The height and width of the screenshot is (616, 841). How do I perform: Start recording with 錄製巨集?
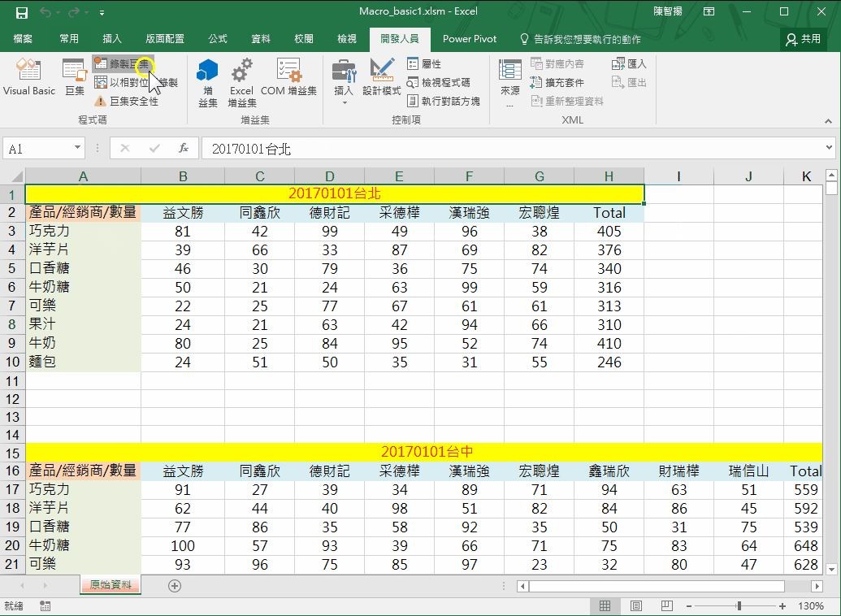tap(123, 63)
